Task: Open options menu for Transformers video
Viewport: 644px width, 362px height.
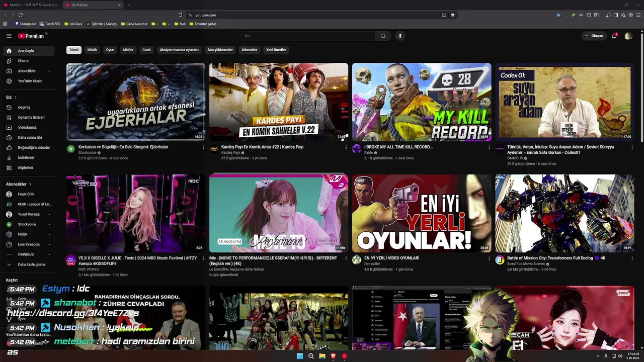Action: click(632, 258)
